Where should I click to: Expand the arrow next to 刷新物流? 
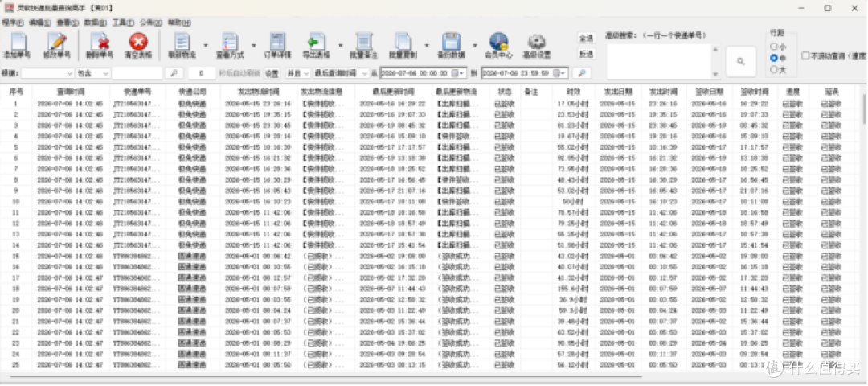(x=206, y=45)
